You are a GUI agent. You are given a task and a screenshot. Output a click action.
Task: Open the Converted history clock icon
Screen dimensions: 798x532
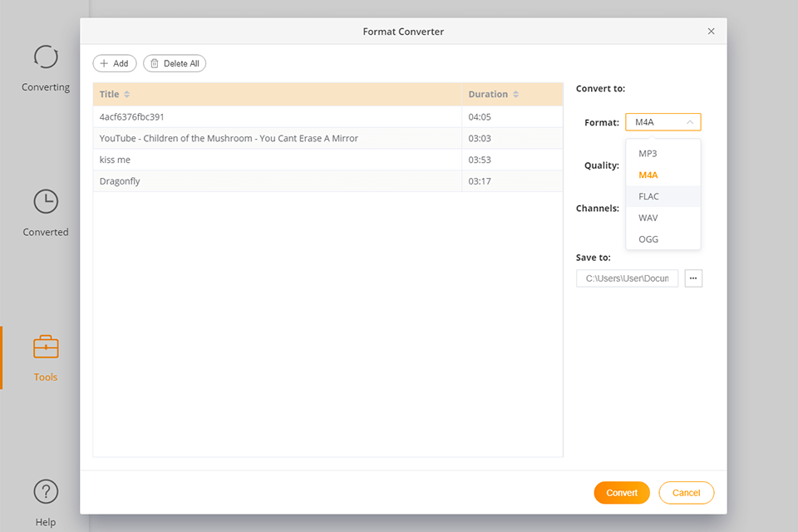pos(46,202)
